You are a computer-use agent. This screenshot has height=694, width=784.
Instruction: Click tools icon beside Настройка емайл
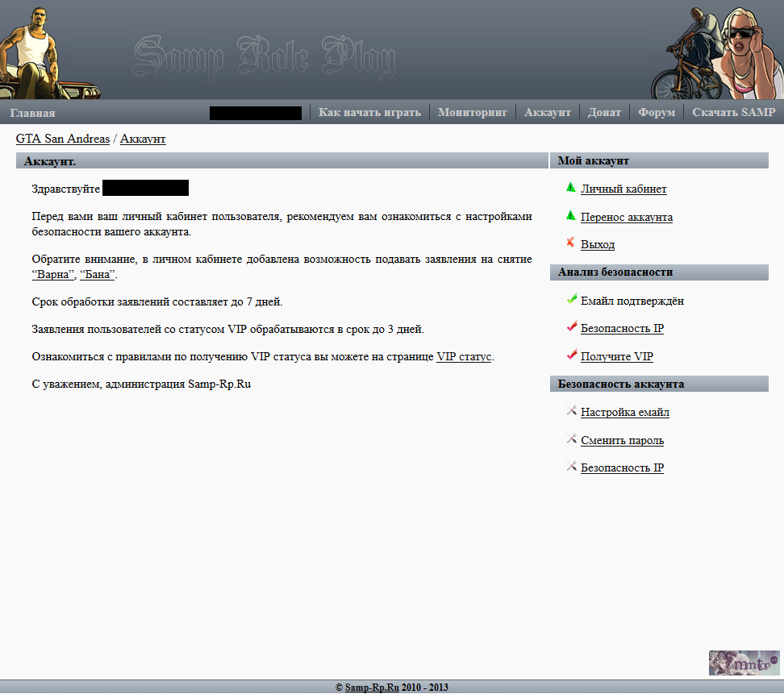point(571,411)
